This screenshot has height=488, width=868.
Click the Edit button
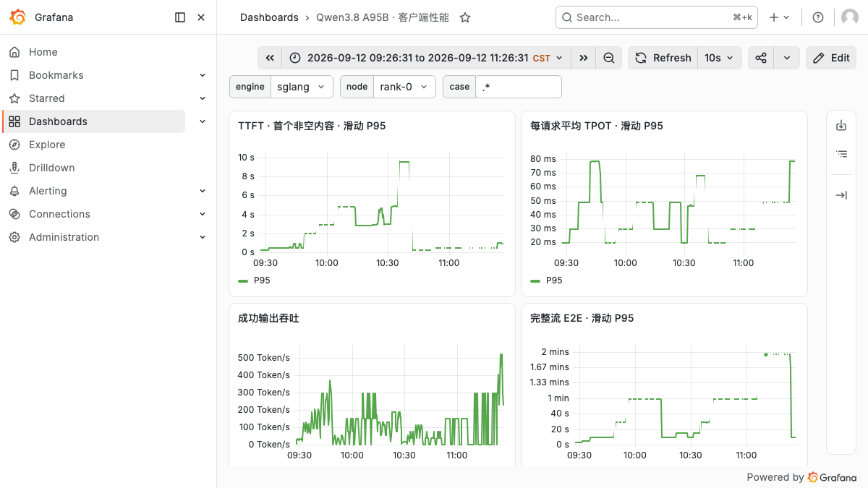(831, 58)
